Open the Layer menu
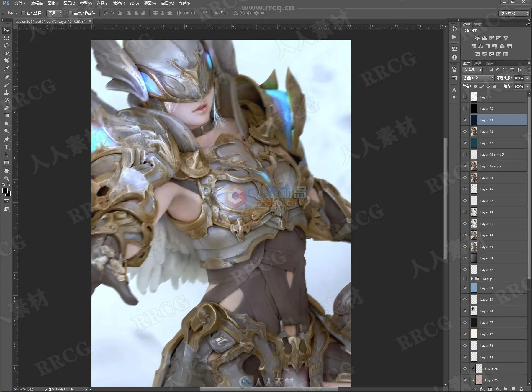This screenshot has height=392, width=532. [69, 4]
